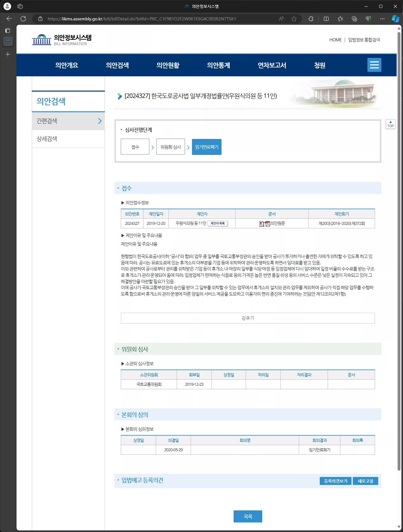Open the 의안개요 menu
403x532 pixels.
coord(67,65)
